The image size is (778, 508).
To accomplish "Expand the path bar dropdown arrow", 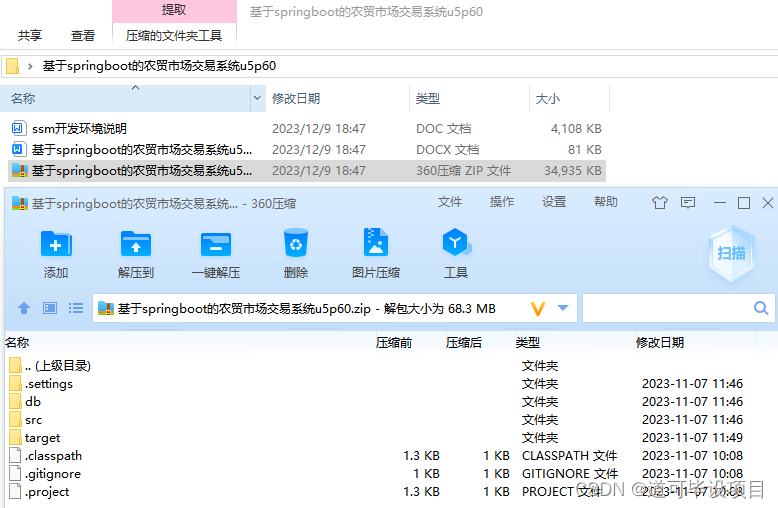I will coord(563,308).
